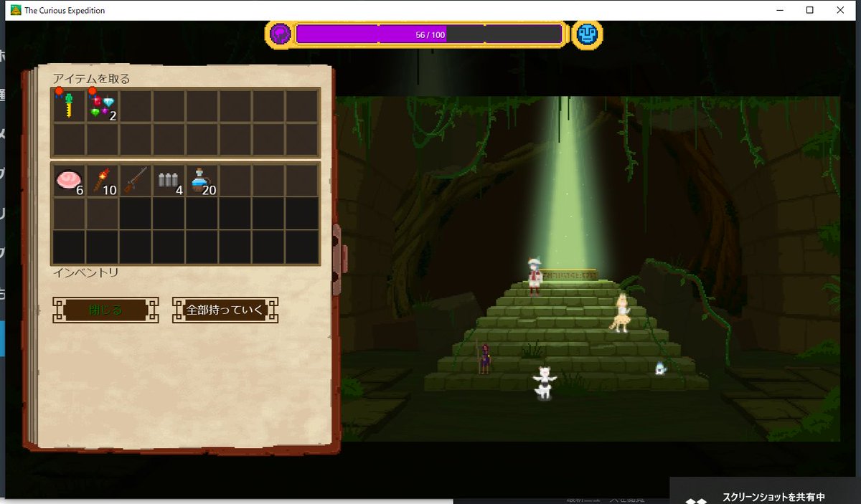Screen dimensions: 861x504
Task: Take the golden key item
Action: pyautogui.click(x=69, y=106)
